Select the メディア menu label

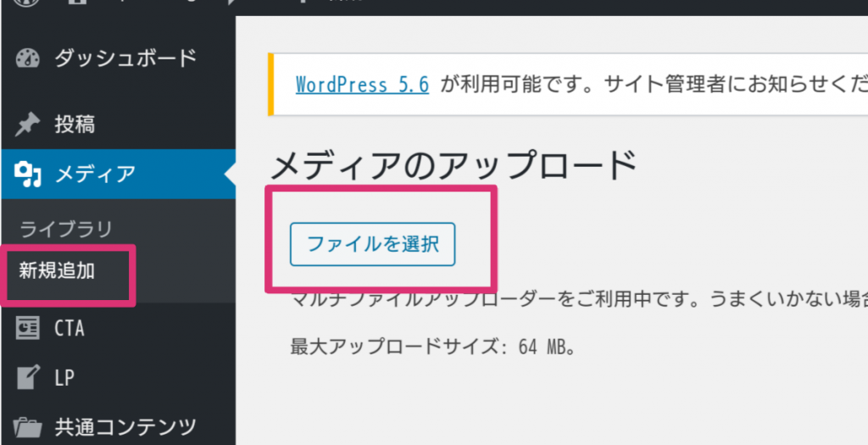point(95,174)
